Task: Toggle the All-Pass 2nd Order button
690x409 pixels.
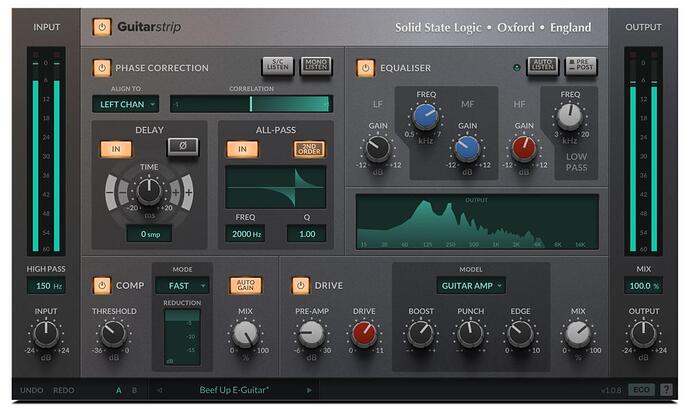Action: coord(309,148)
